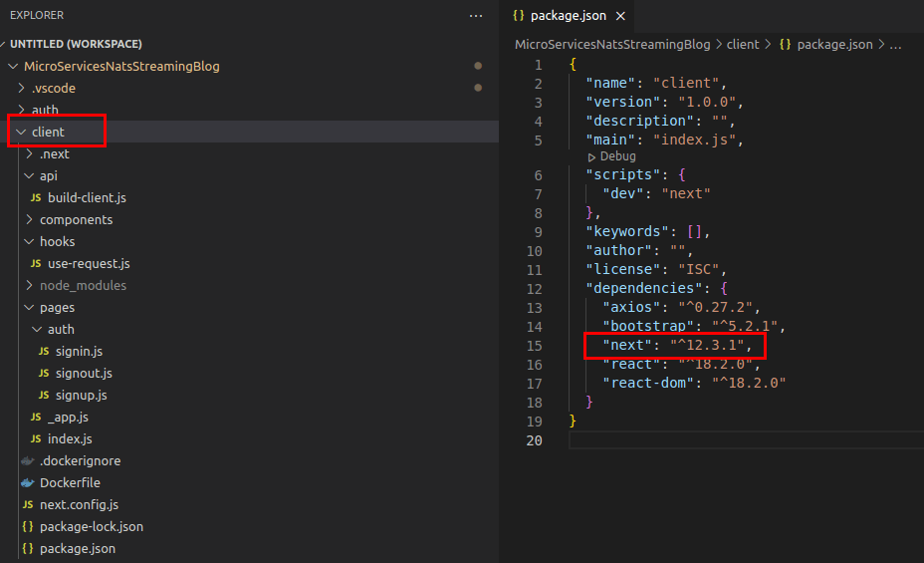The image size is (924, 563).
Task: Open signin.js file
Action: coord(79,352)
